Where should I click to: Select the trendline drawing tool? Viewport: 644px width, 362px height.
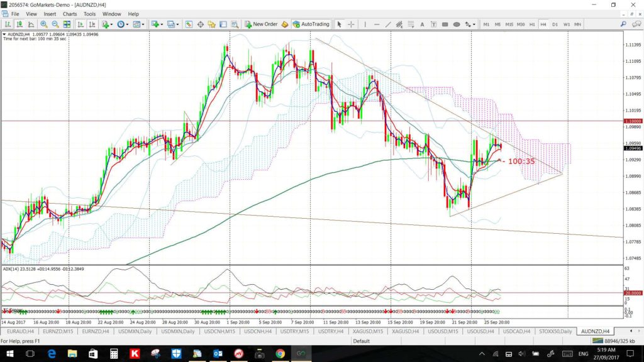coord(387,25)
